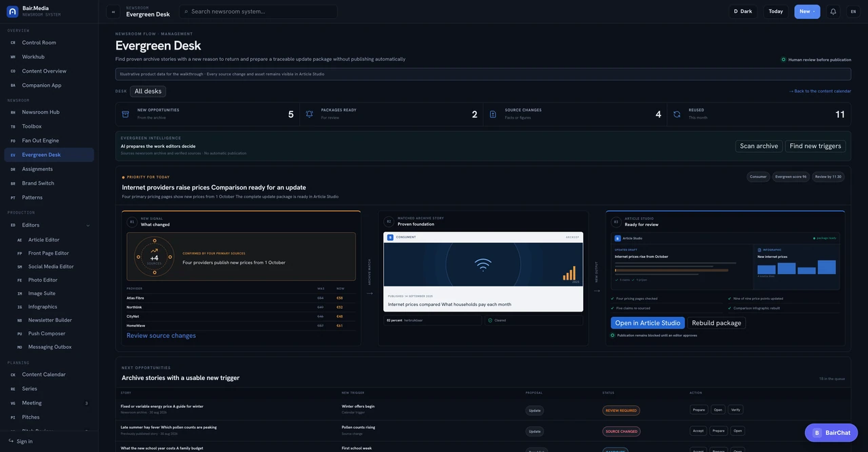This screenshot has width=868, height=452.
Task: Follow Review source changes link
Action: 161,335
